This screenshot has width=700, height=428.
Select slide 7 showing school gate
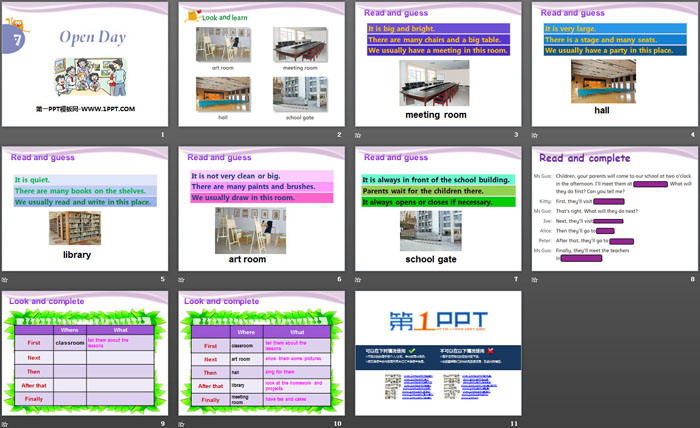click(x=438, y=208)
